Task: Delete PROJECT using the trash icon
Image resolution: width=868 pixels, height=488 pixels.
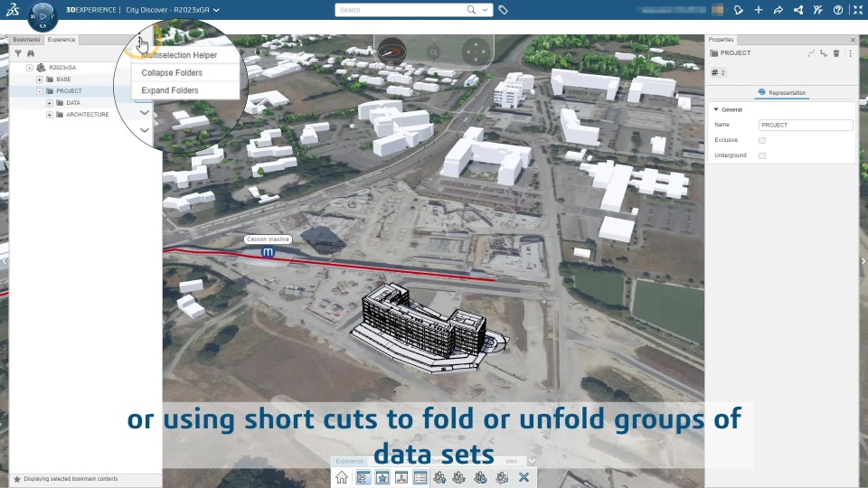Action: pos(836,53)
